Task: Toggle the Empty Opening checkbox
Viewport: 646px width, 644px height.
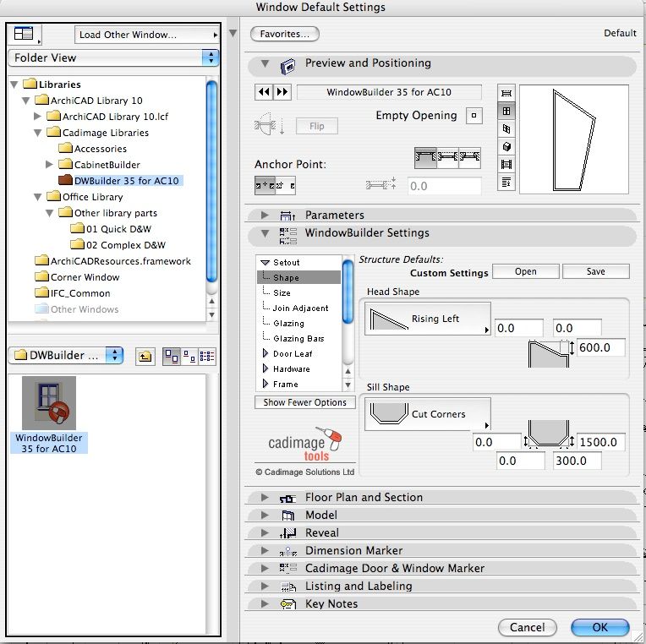Action: tap(474, 116)
